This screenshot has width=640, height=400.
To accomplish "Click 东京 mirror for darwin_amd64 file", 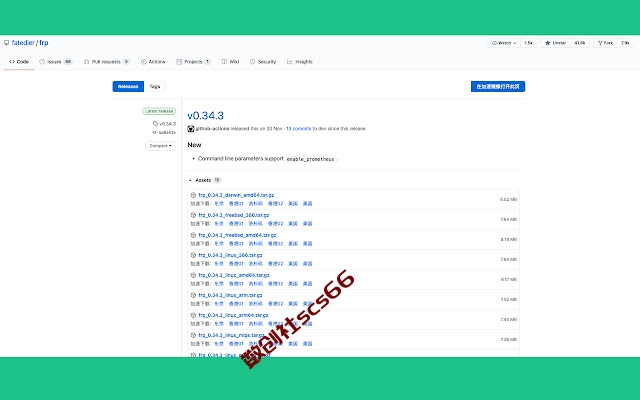I will click(x=219, y=204).
